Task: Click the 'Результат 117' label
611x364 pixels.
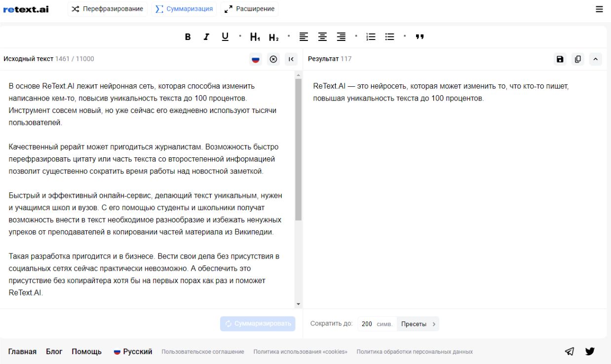Action: [330, 59]
